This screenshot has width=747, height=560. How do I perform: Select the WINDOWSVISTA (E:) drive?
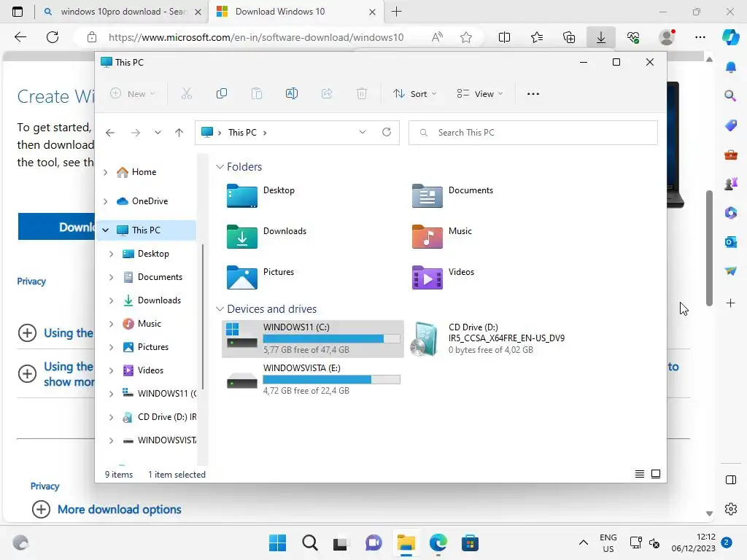312,379
